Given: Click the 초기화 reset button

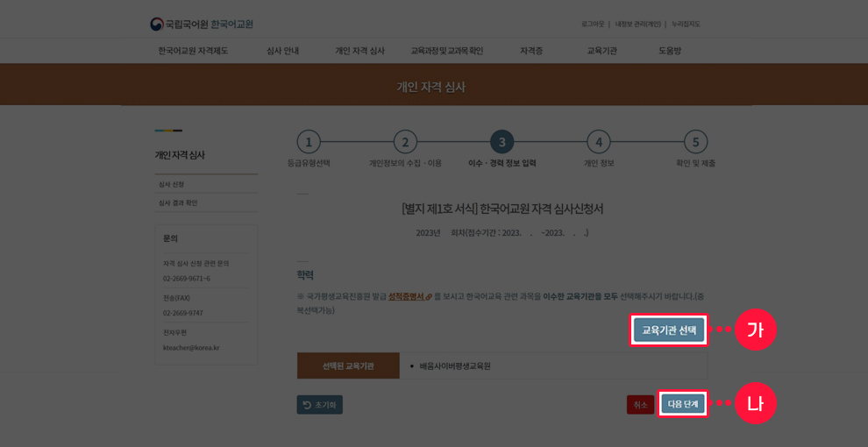Looking at the screenshot, I should [x=320, y=405].
